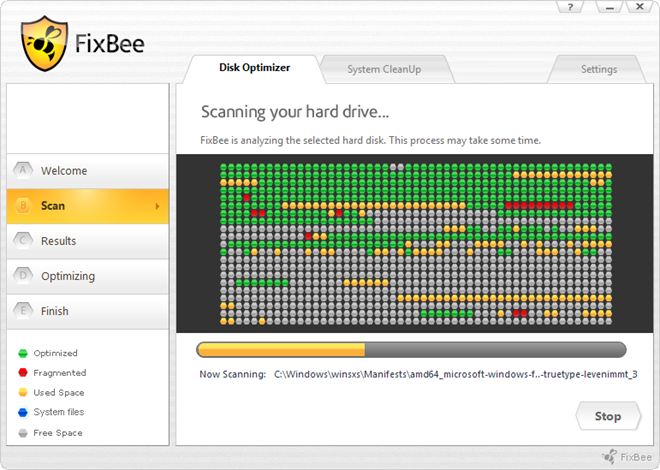Screen dimensions: 660x470
Task: Go to the Optimizing step
Action: point(88,276)
